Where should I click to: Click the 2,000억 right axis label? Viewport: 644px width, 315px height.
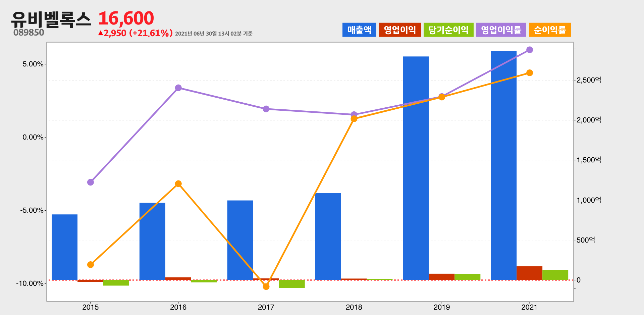pyautogui.click(x=589, y=120)
